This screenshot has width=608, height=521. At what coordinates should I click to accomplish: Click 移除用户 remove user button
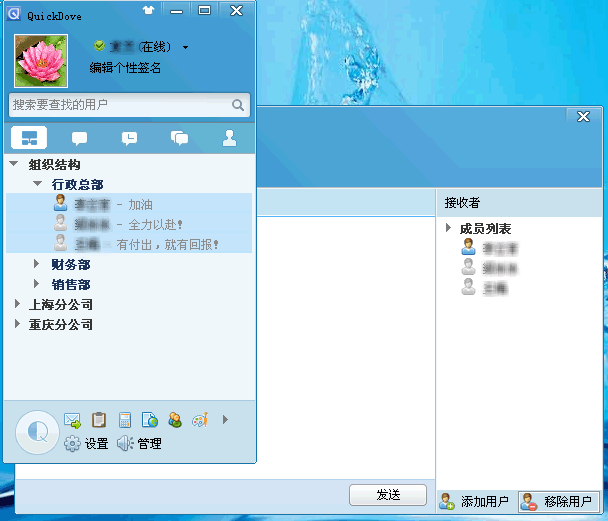(x=559, y=502)
